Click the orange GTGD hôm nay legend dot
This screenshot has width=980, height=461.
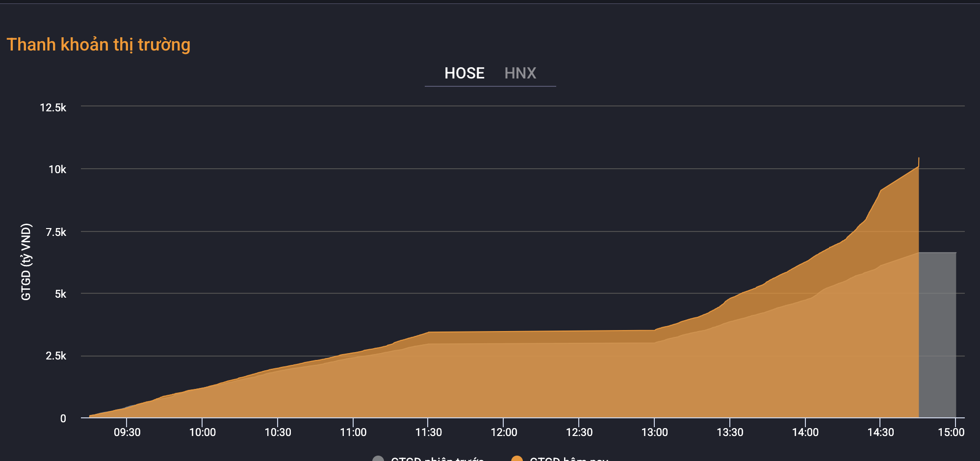click(x=517, y=460)
